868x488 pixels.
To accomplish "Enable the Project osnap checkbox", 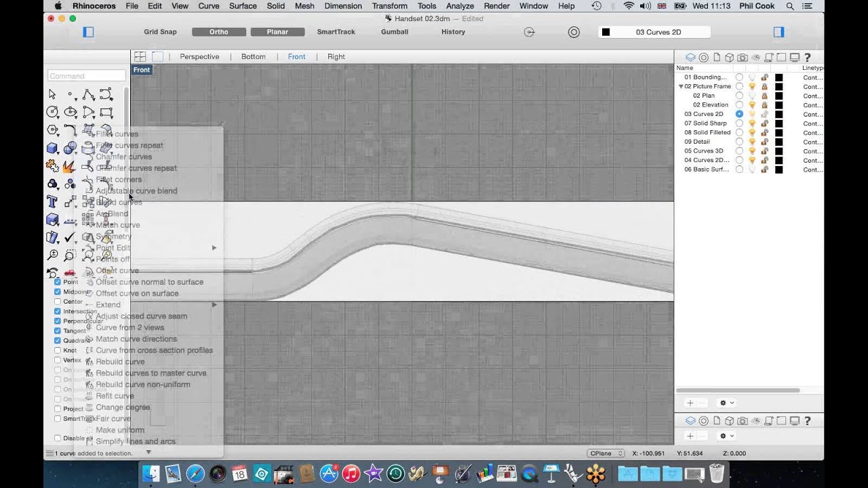I will 58,409.
